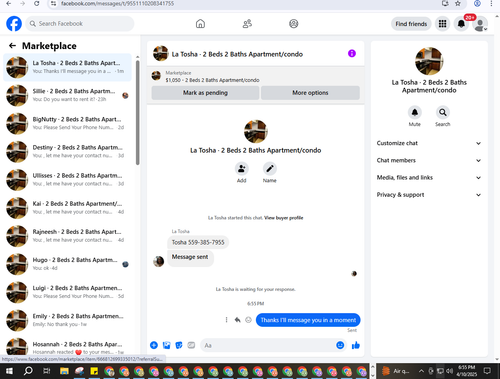Open Ulisses conversation in list

coord(67,180)
